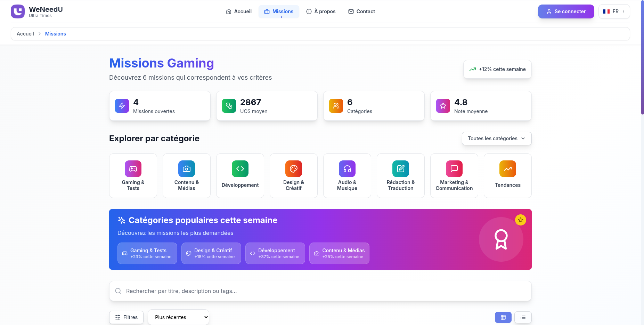Image resolution: width=644 pixels, height=325 pixels.
Task: Switch to list view layout
Action: click(x=523, y=317)
